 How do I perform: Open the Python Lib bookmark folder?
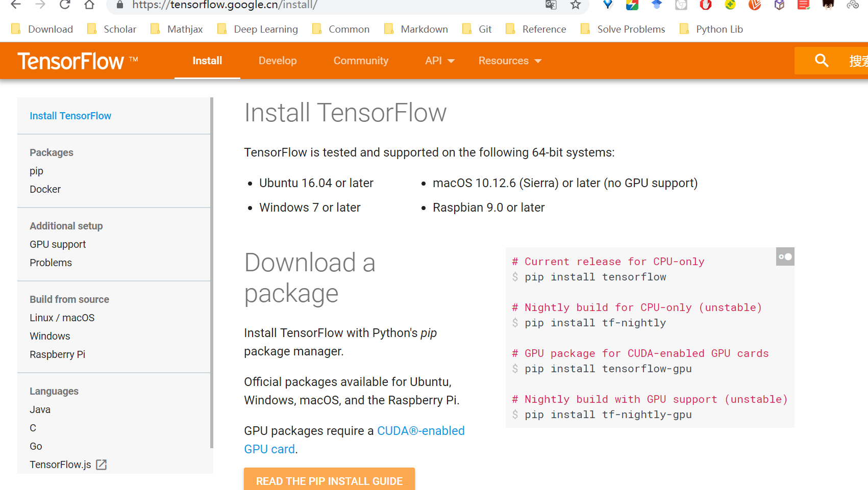pyautogui.click(x=711, y=29)
